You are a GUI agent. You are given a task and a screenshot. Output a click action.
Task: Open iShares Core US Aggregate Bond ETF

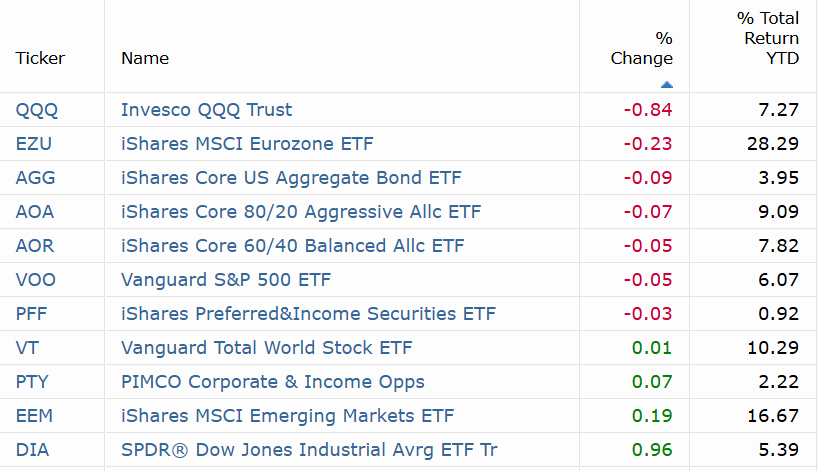291,178
